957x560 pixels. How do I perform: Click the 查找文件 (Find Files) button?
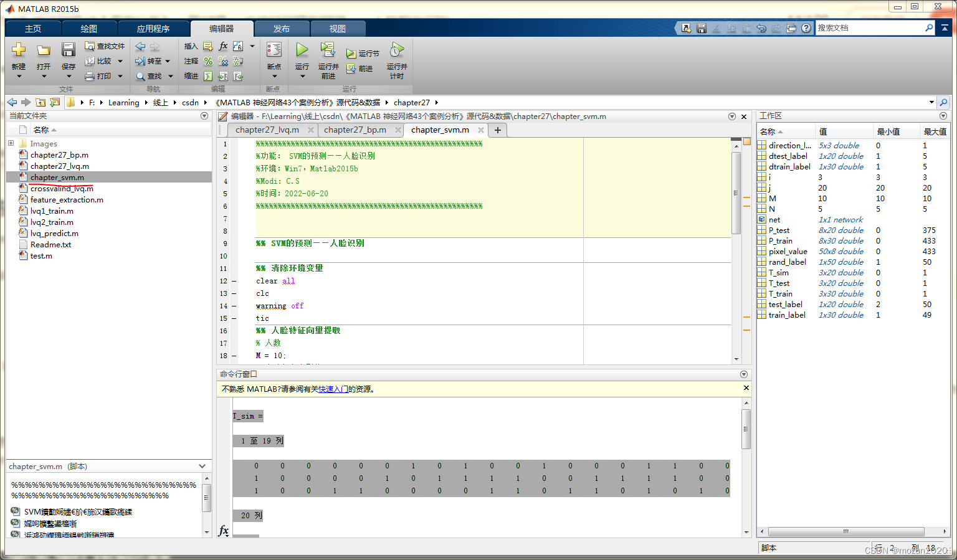coord(105,46)
